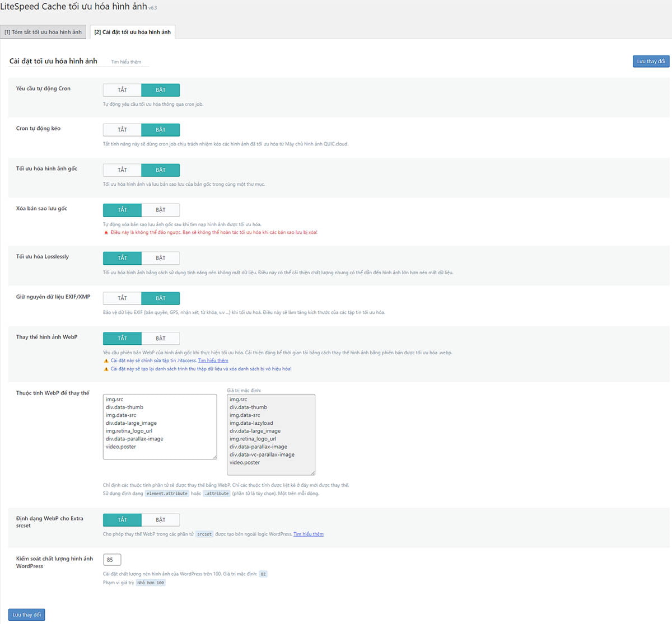Click the img.retina_logo_url line in editable textarea

pos(129,431)
